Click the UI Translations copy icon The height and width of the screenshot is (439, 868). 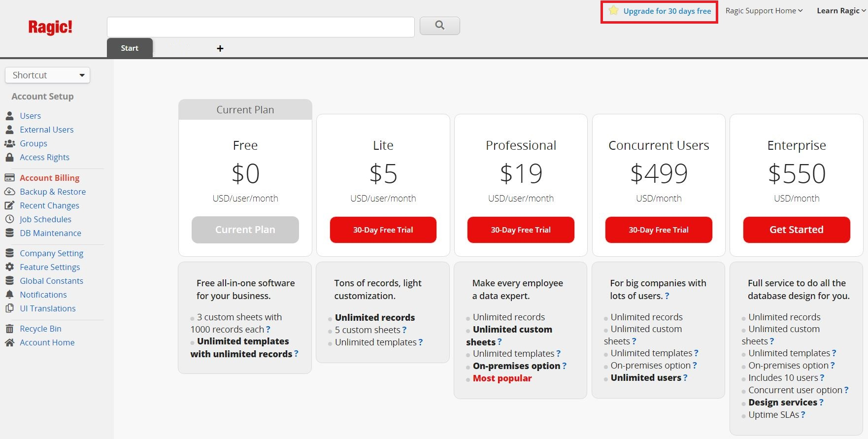point(9,308)
